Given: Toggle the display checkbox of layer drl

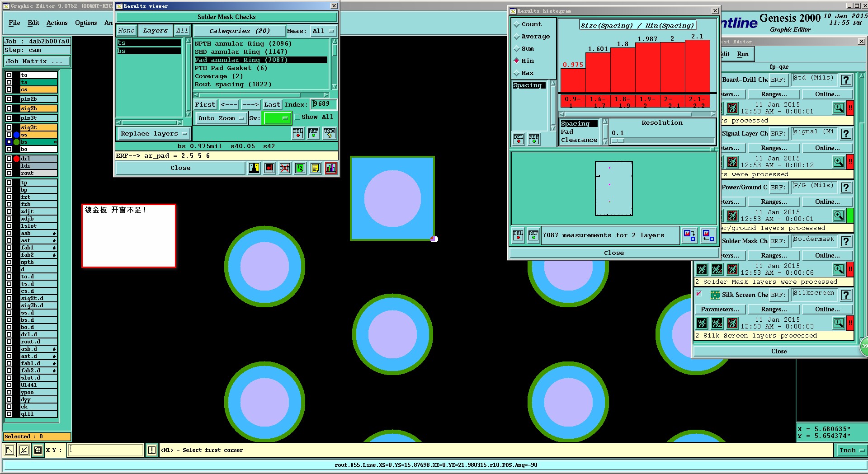Looking at the screenshot, I should tap(9, 159).
